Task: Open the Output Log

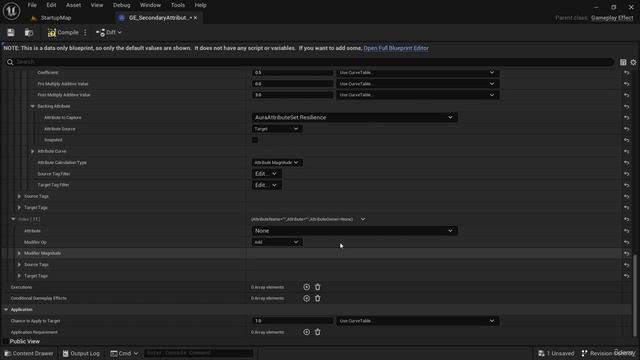Action: pyautogui.click(x=81, y=353)
